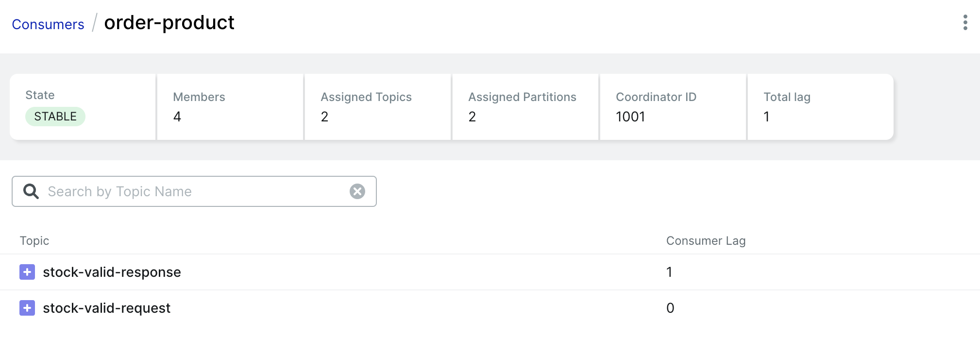Click the Topic column header
Screen dimensions: 980x338
pyautogui.click(x=34, y=241)
